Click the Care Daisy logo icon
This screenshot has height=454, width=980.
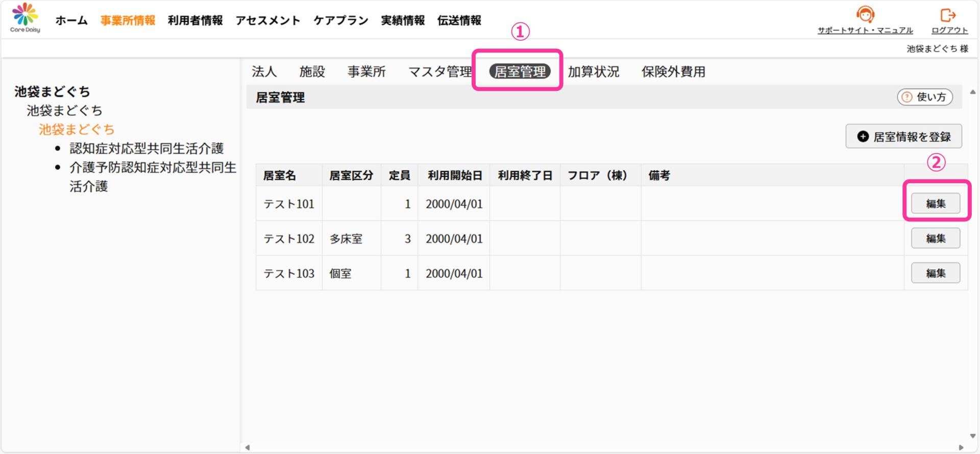tap(25, 17)
